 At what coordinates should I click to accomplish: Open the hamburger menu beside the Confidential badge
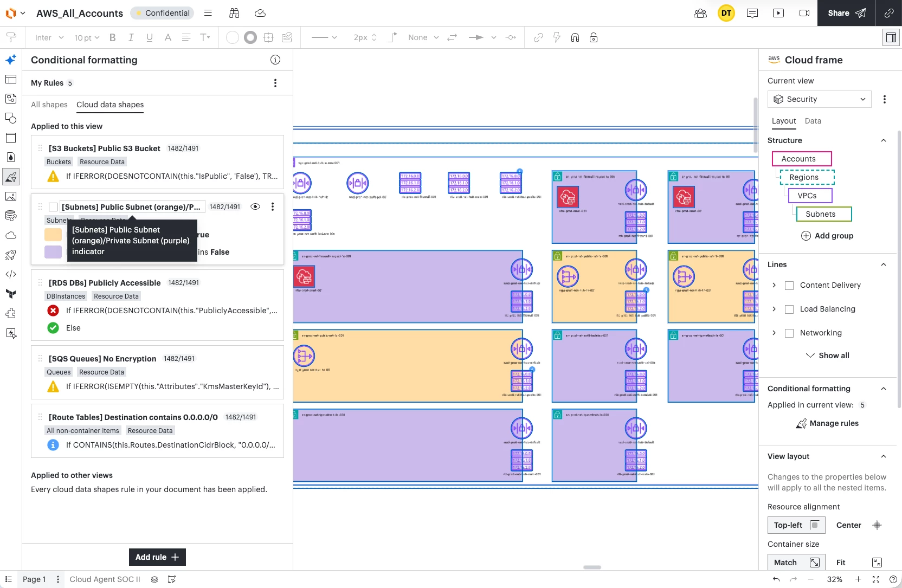(208, 13)
